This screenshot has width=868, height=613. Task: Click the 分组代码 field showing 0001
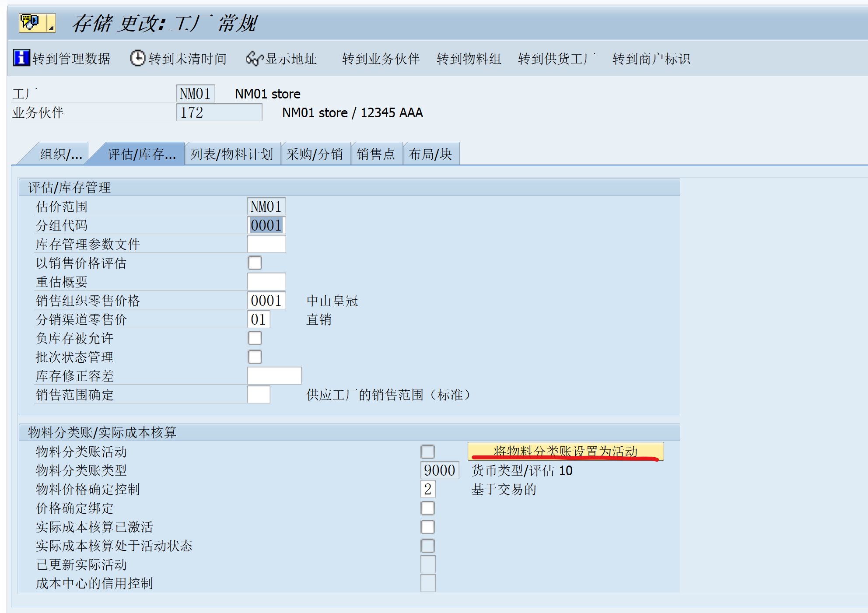click(x=266, y=225)
